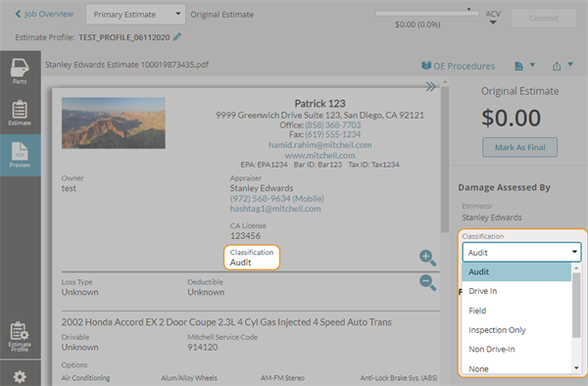
Task: Expand the ACV dropdown arrow
Action: pos(493,23)
